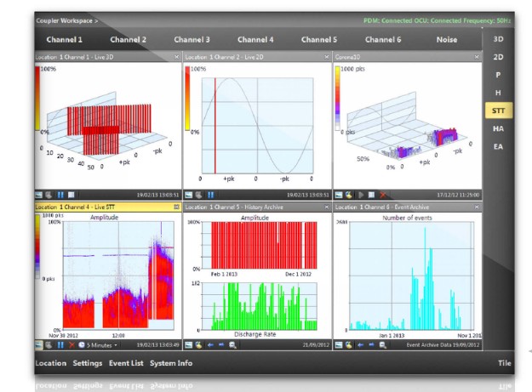Open the Noise tab
Image resolution: width=532 pixels, height=392 pixels.
pyautogui.click(x=446, y=39)
